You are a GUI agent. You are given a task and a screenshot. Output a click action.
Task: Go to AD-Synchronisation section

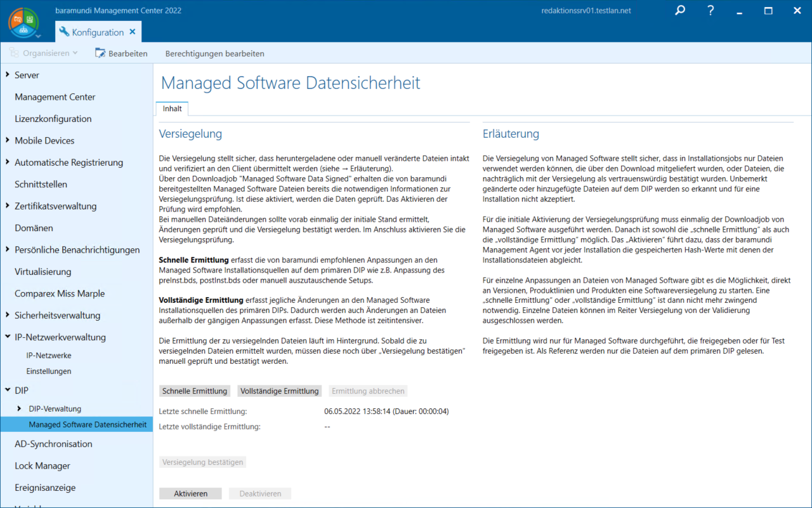click(53, 444)
